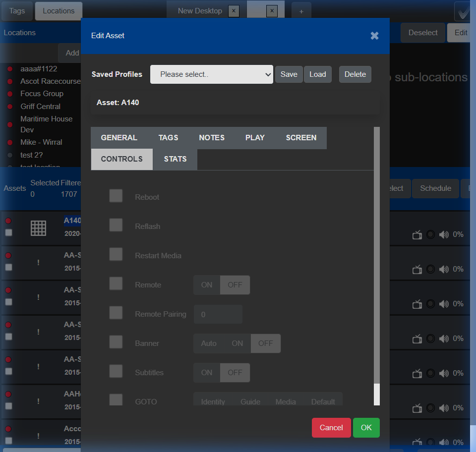476x452 pixels.
Task: Turn Subtitles ON
Action: coord(207,373)
